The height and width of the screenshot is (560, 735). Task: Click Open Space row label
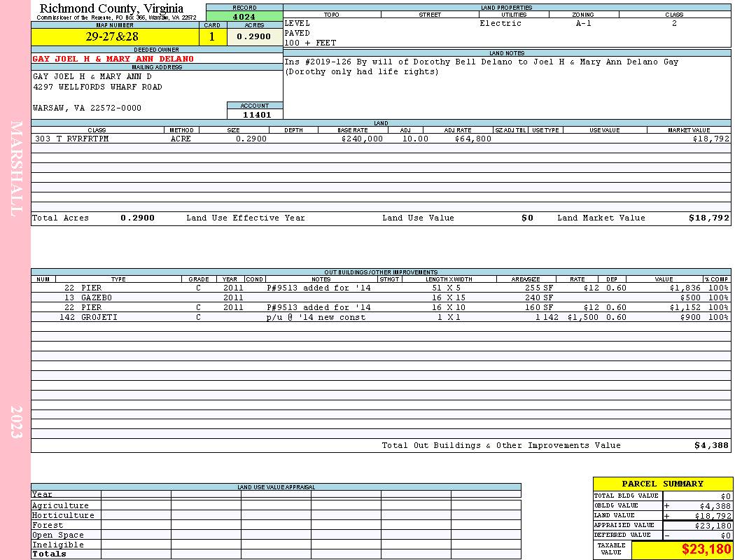click(x=57, y=535)
